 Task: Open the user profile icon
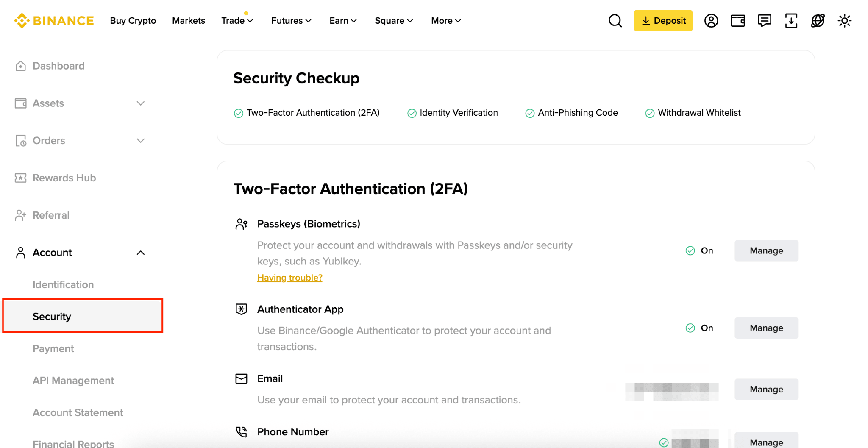(711, 21)
